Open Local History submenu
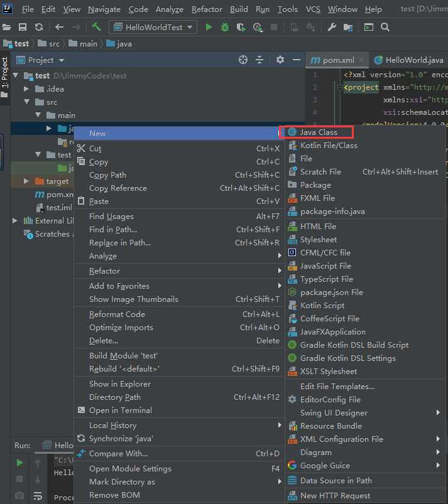This screenshot has width=448, height=504. pyautogui.click(x=179, y=426)
